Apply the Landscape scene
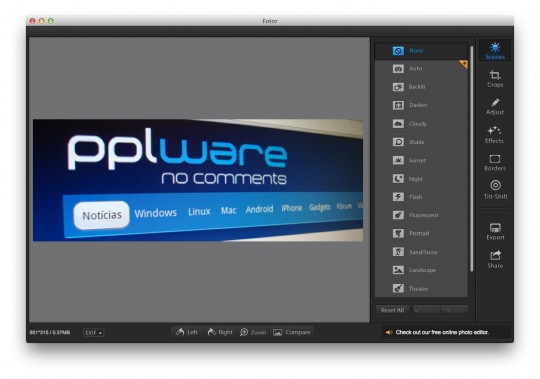Screen dimensions: 540x379 [421, 270]
